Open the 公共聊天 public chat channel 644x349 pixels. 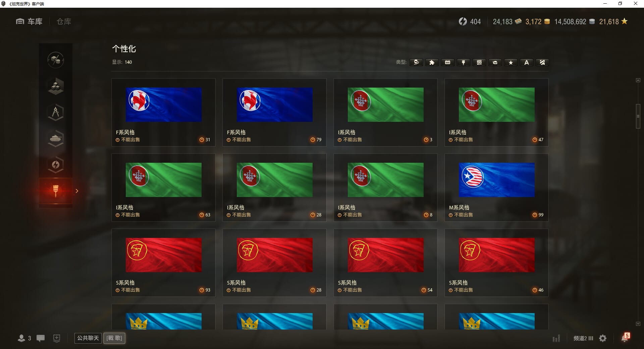pyautogui.click(x=88, y=338)
